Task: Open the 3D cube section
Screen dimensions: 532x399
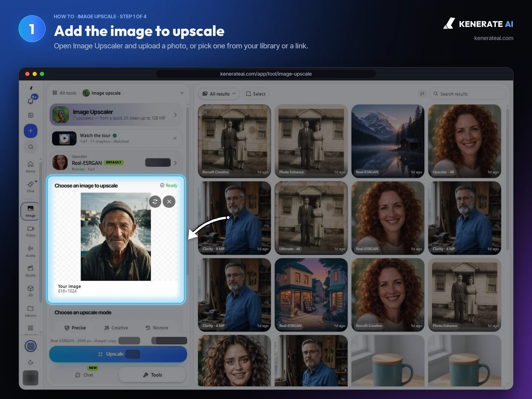Action: pos(31,291)
